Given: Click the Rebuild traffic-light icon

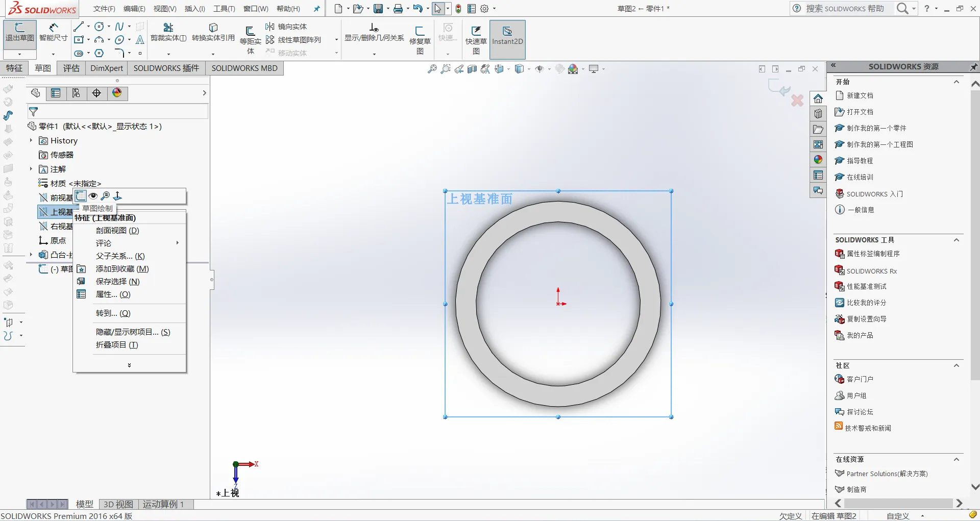Looking at the screenshot, I should [x=458, y=9].
